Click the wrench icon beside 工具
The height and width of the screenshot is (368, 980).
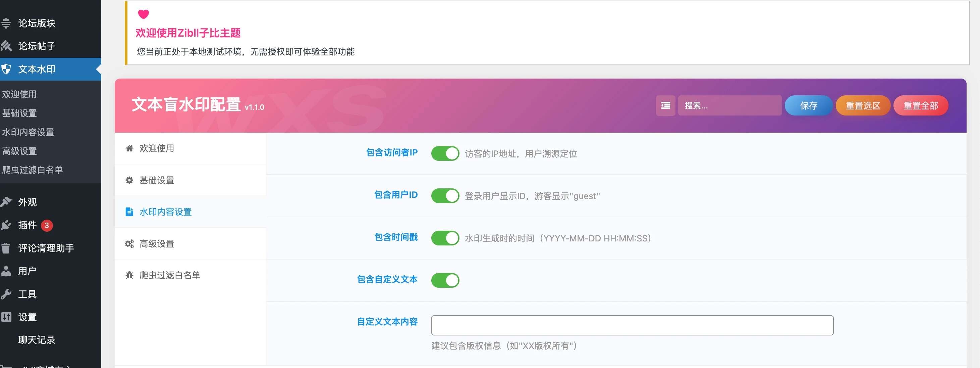tap(6, 294)
